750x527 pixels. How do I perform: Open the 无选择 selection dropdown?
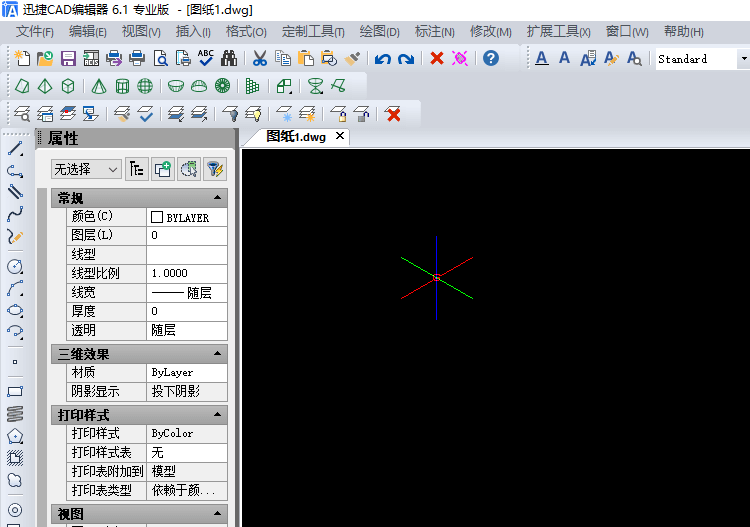coord(86,169)
